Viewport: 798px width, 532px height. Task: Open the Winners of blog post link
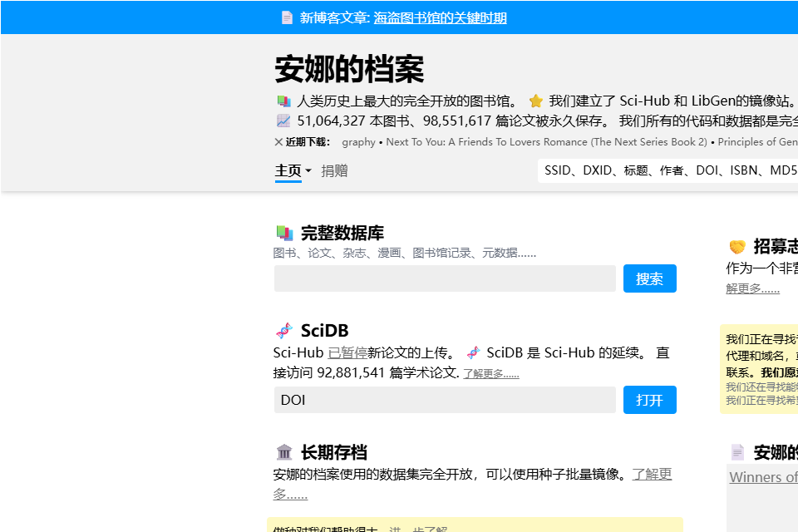[763, 477]
